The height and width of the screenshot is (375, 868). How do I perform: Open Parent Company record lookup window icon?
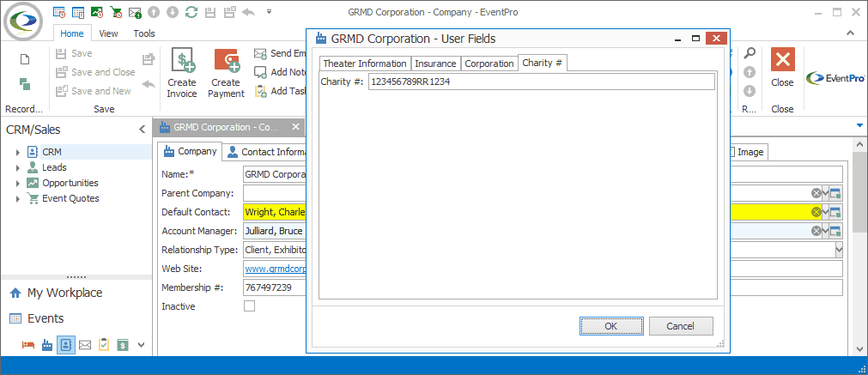[x=836, y=193]
